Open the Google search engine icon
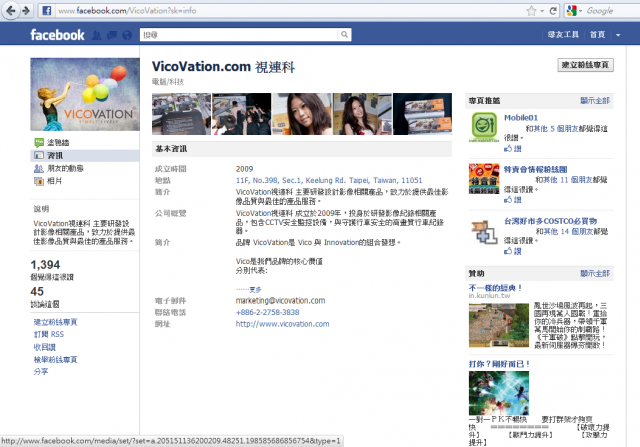 pyautogui.click(x=572, y=11)
